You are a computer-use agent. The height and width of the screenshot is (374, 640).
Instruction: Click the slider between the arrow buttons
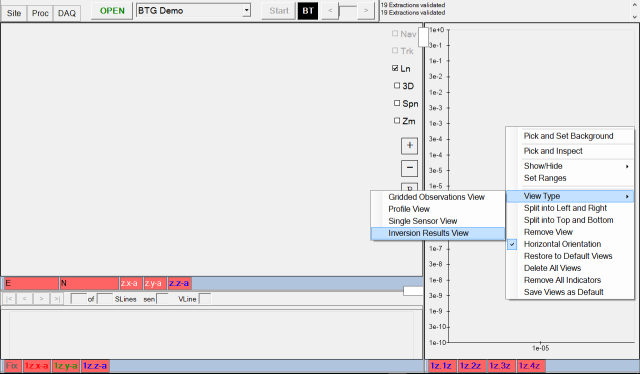[x=348, y=11]
